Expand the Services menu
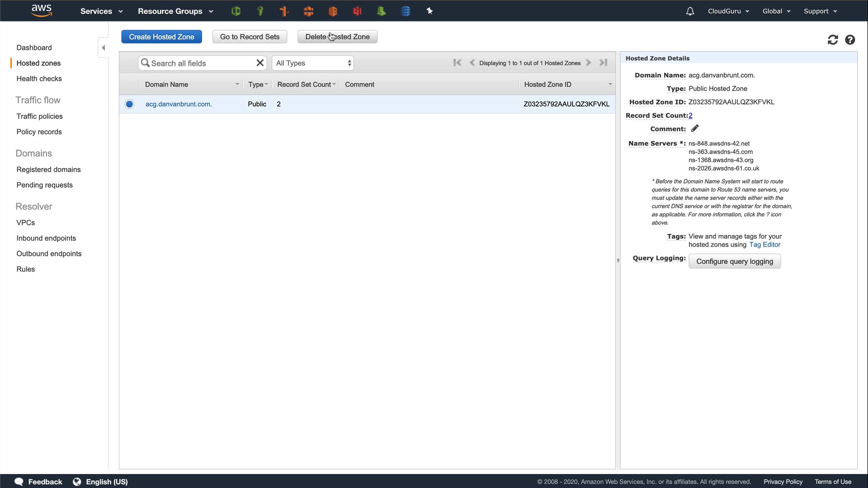 [101, 11]
